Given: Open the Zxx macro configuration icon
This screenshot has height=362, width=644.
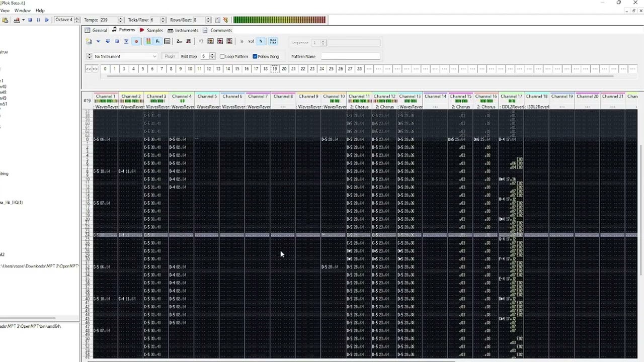Looking at the screenshot, I should tap(179, 41).
